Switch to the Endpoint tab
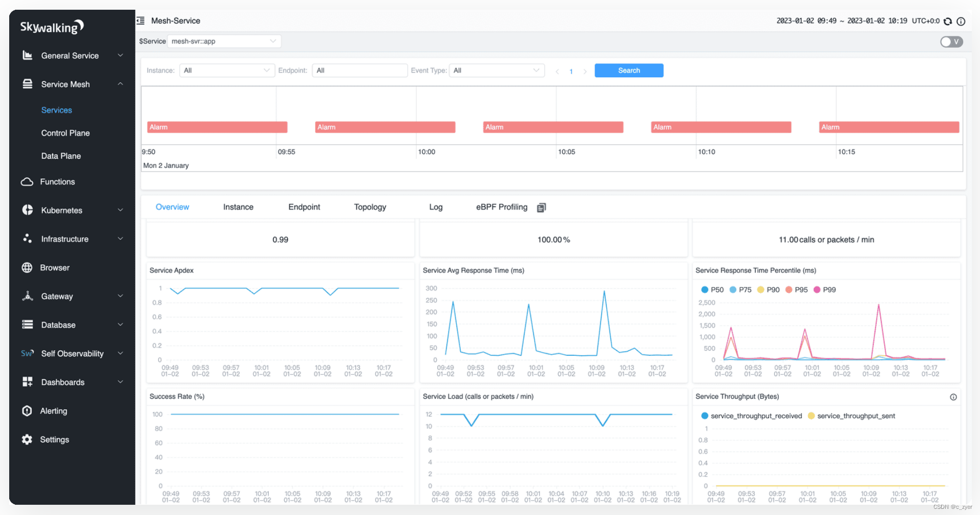 tap(304, 207)
